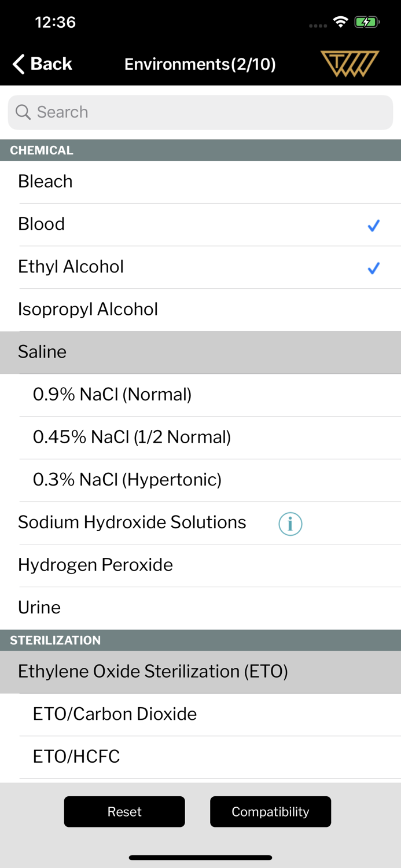This screenshot has width=401, height=868.
Task: Open the Compatibility results
Action: (x=270, y=811)
